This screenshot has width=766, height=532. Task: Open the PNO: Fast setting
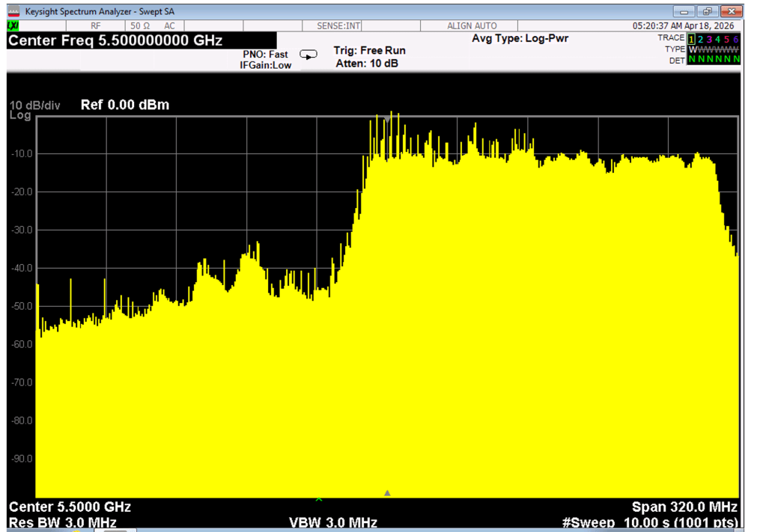(x=265, y=55)
